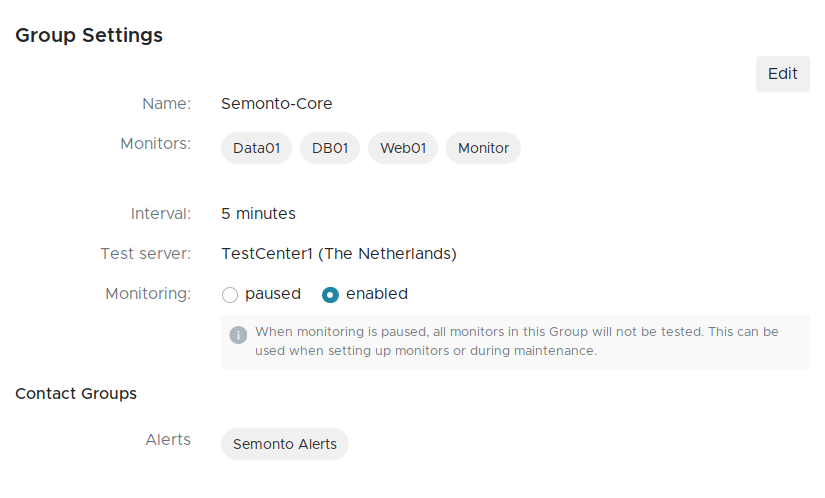Click the Group Settings heading
The height and width of the screenshot is (498, 825).
(x=89, y=35)
